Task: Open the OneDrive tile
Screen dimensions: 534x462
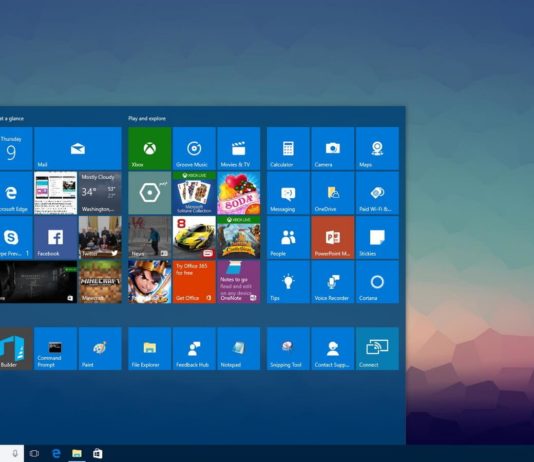Action: [x=333, y=193]
